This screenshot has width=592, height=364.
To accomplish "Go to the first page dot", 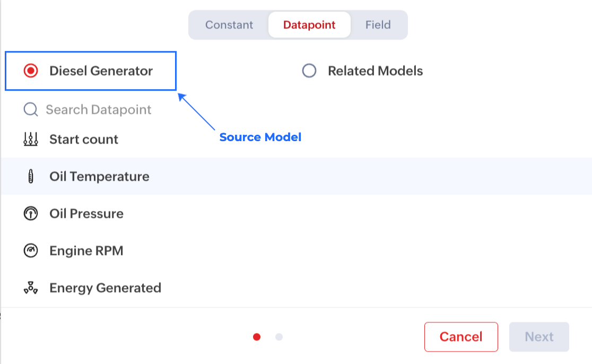I will 257,337.
